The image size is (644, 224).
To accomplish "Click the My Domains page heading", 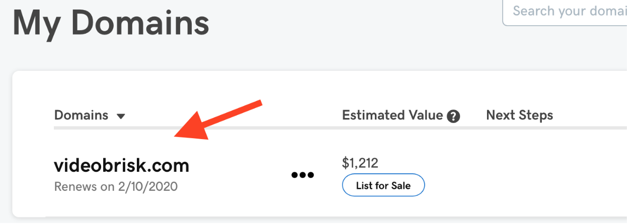I will (111, 23).
